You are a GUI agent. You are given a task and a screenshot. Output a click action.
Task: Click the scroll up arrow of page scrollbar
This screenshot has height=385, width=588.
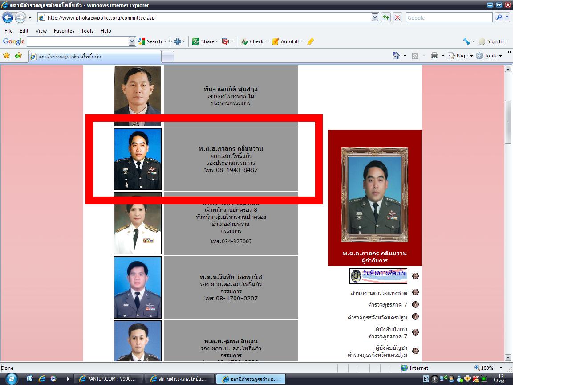pos(508,69)
